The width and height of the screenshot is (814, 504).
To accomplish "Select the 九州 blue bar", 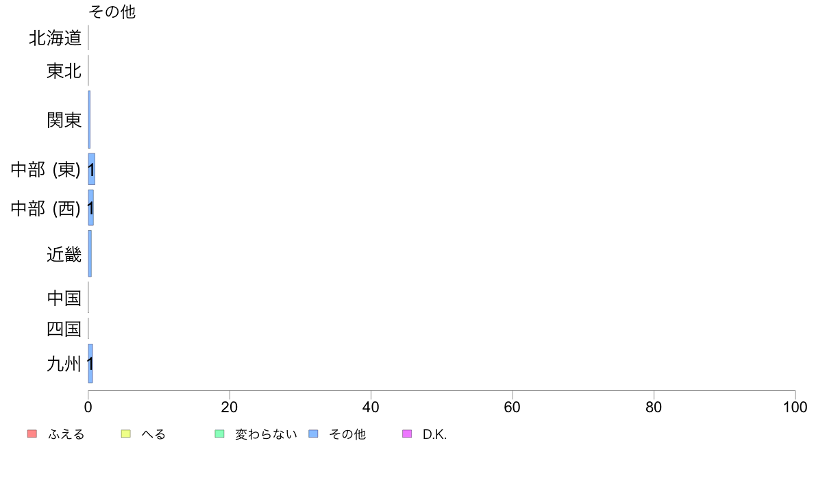I will (90, 364).
